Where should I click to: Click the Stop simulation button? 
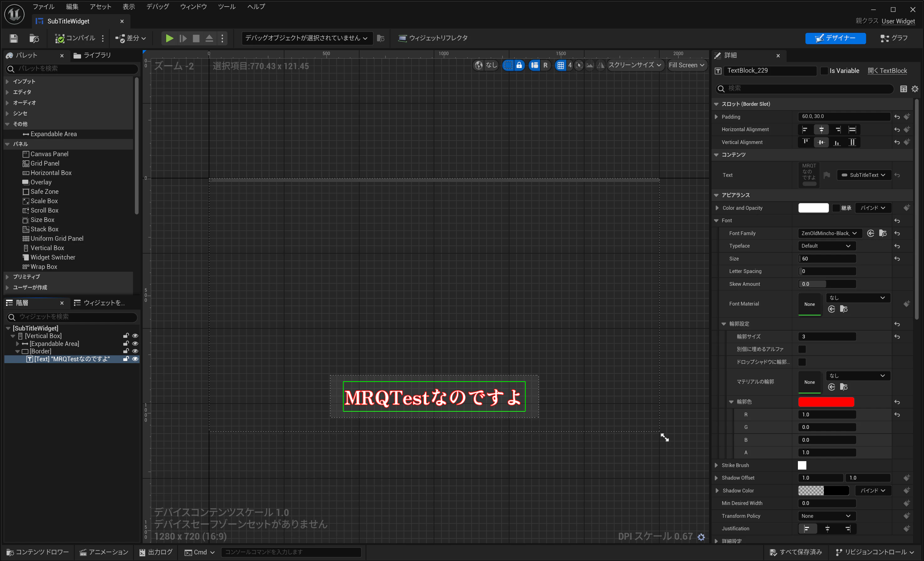point(196,38)
